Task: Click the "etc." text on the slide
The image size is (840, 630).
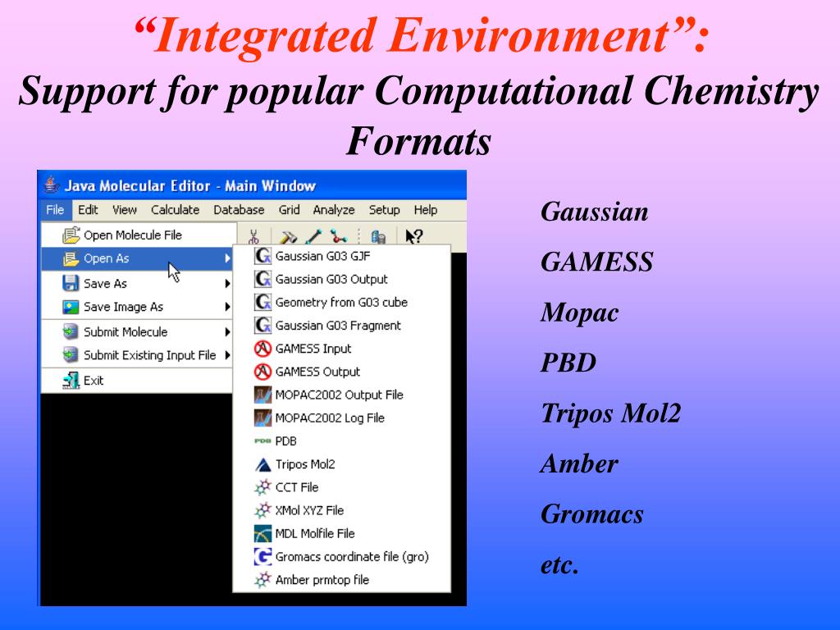Action: pos(559,566)
